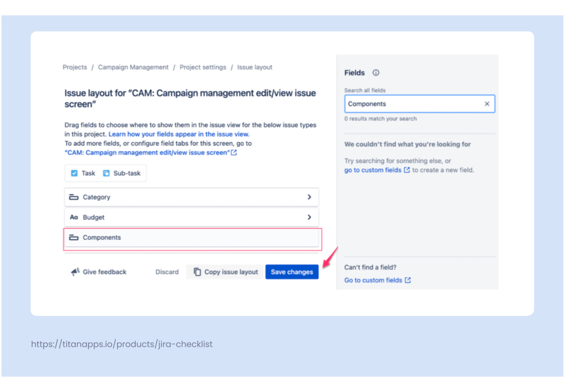This screenshot has height=392, width=565.
Task: Select the Budget text field 'Aa' icon
Action: point(74,217)
